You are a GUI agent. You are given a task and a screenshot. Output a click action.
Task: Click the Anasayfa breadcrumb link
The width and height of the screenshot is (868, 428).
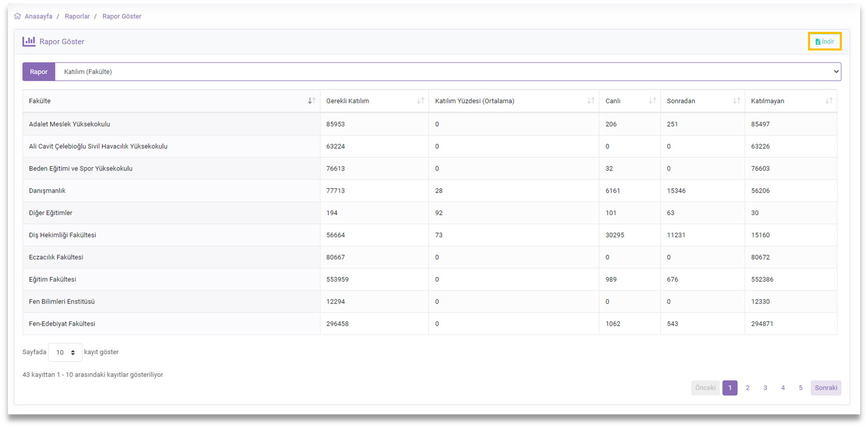pyautogui.click(x=38, y=16)
